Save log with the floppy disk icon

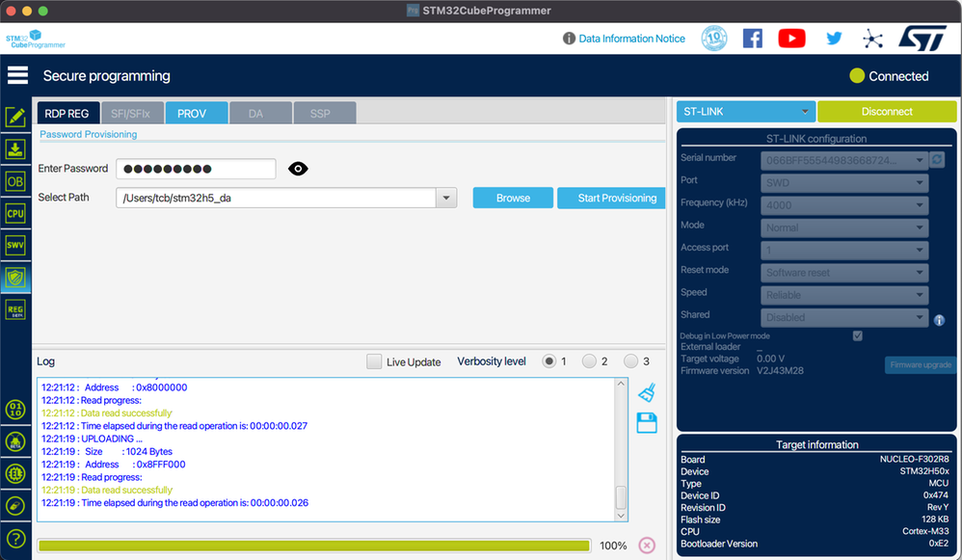(647, 423)
